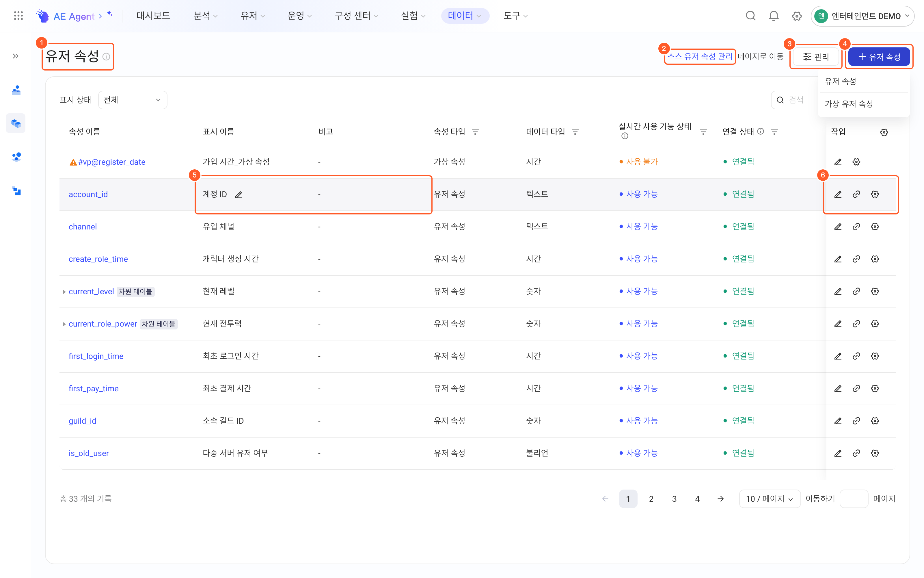Click the 연결 상태 filter icon

click(774, 132)
